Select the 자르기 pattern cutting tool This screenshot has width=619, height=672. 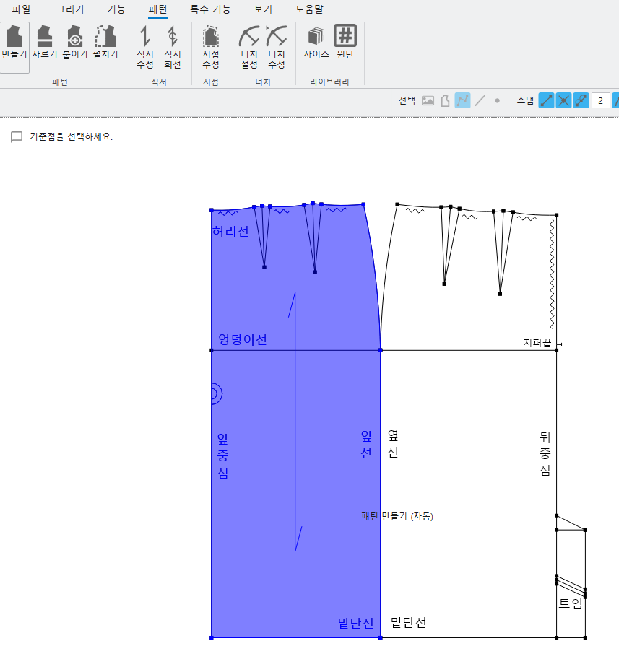point(45,43)
